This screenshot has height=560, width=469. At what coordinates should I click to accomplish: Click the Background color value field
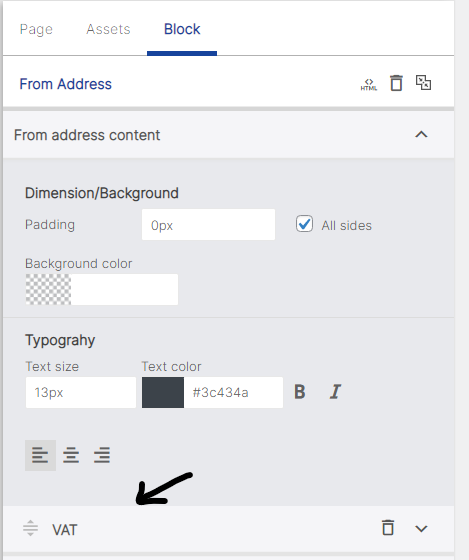click(124, 289)
